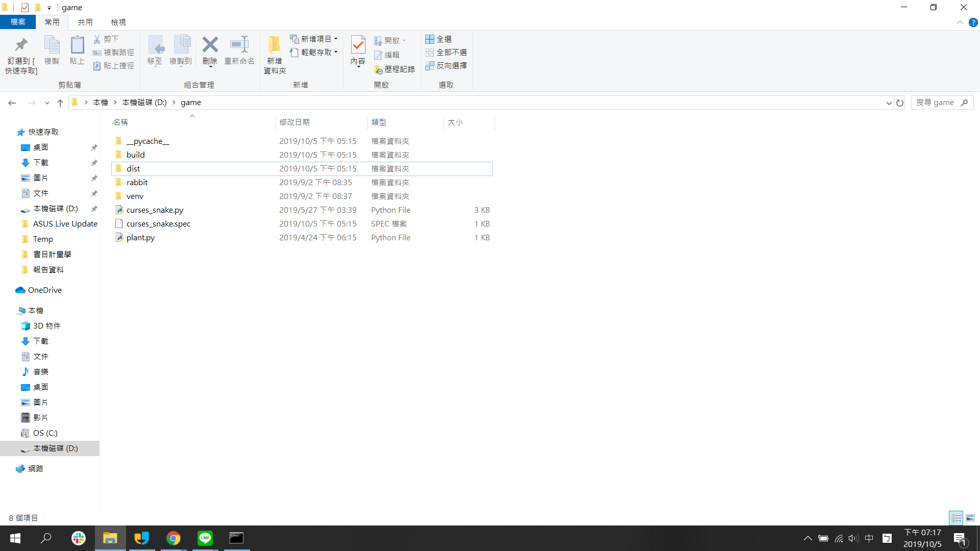Switch to large icons view button
980x551 pixels.
(970, 518)
